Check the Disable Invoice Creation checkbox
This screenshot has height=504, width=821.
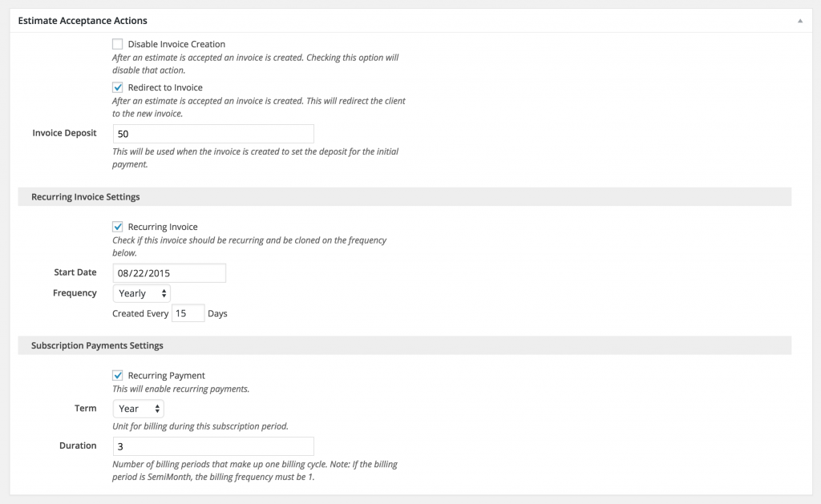118,44
